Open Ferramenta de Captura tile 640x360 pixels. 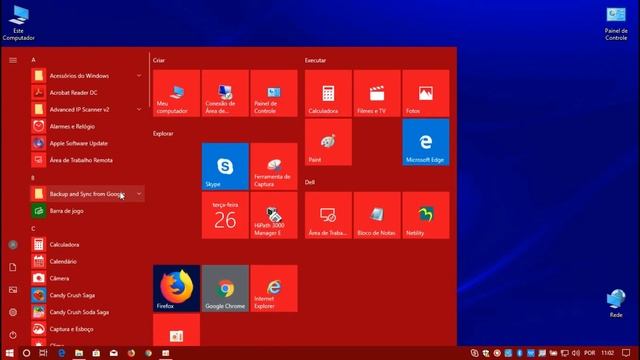(x=274, y=166)
